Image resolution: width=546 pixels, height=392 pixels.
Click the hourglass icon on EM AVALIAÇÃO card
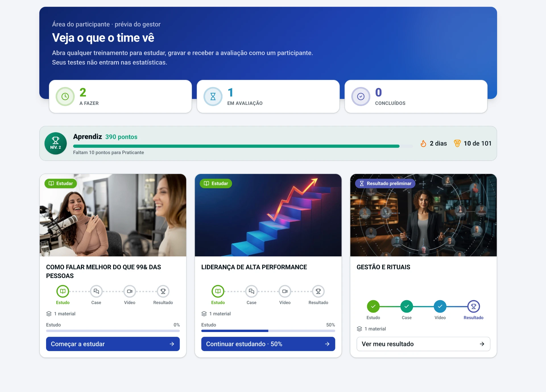tap(213, 97)
